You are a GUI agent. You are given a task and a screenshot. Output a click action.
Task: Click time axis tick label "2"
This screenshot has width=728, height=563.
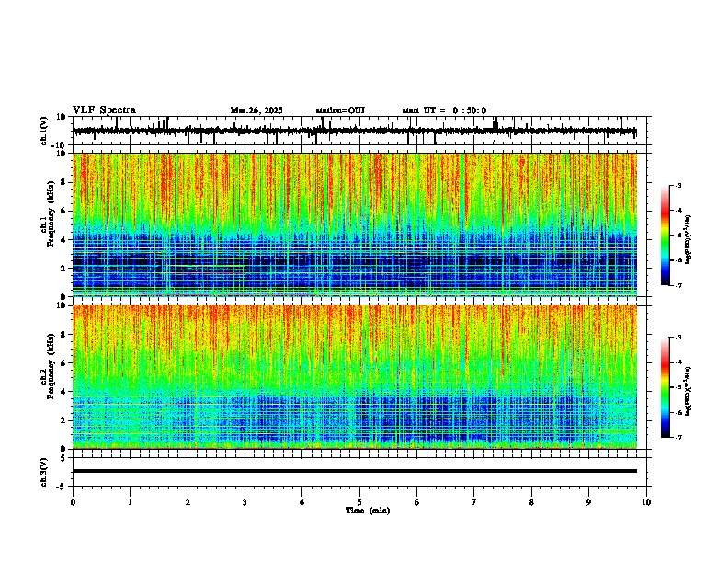tap(188, 502)
